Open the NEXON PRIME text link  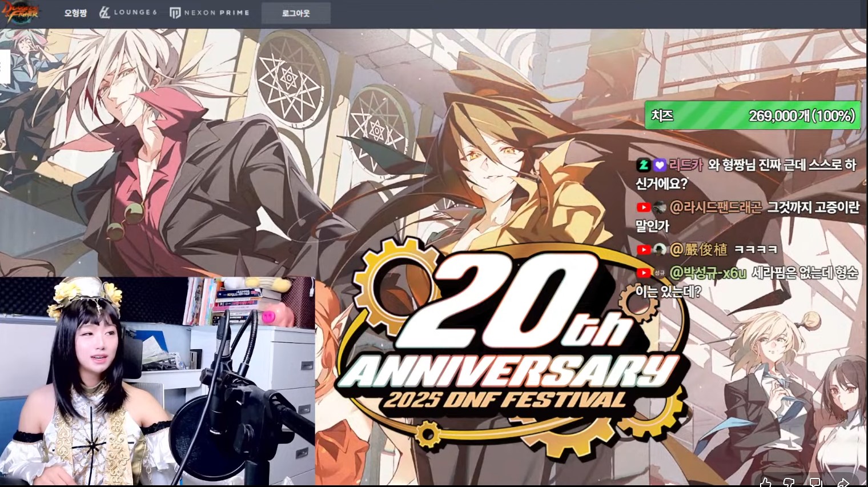216,13
